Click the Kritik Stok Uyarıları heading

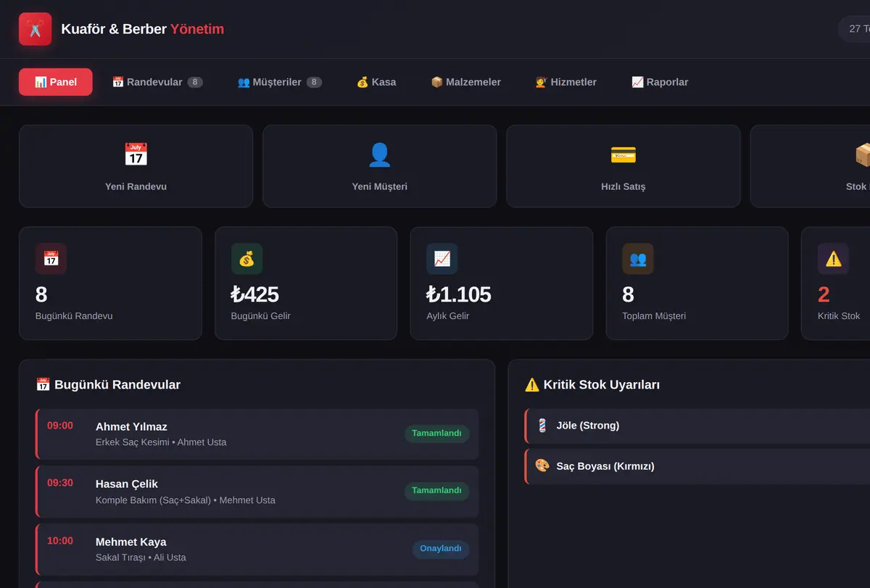coord(592,385)
